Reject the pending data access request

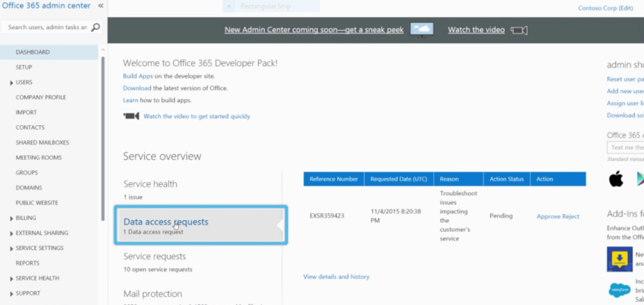pyautogui.click(x=570, y=216)
